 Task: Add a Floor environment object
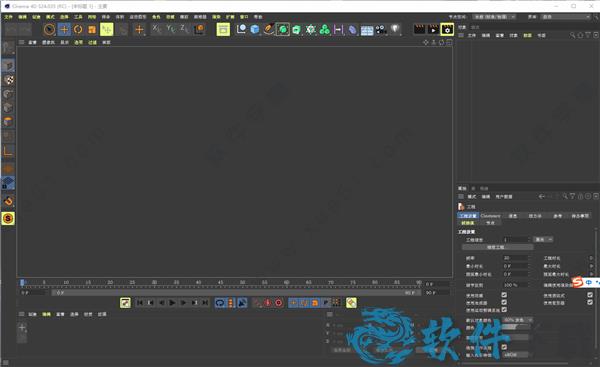point(367,29)
